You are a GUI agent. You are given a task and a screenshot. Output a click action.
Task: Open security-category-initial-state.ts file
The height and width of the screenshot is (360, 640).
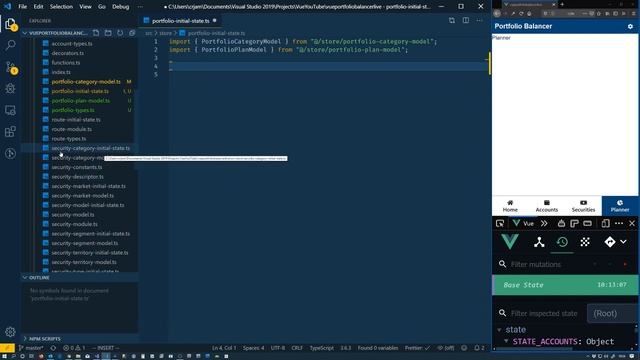click(90, 148)
